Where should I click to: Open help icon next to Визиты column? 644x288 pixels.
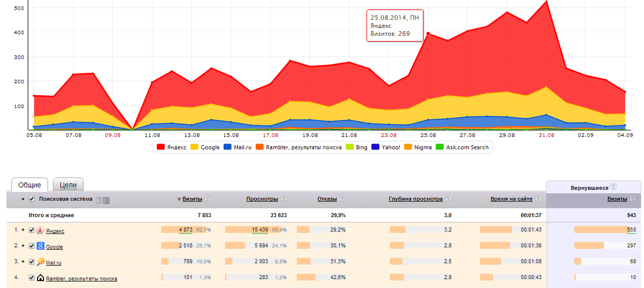tap(208, 199)
